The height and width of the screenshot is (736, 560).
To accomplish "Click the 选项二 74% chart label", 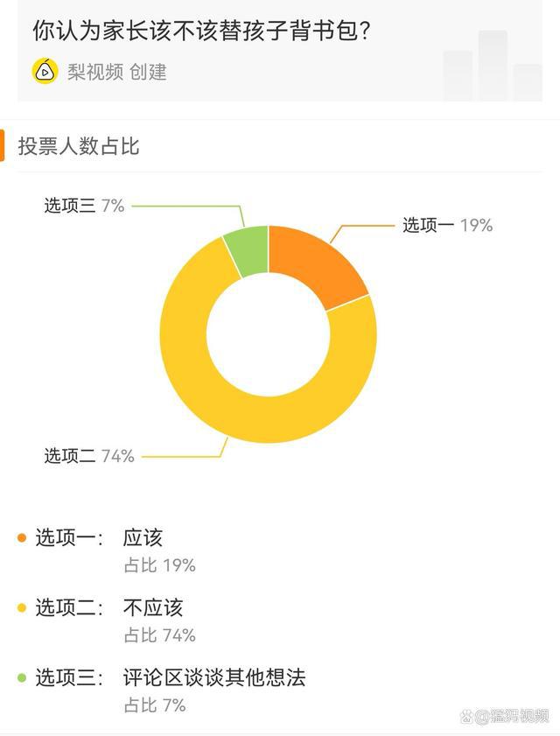I will click(89, 456).
